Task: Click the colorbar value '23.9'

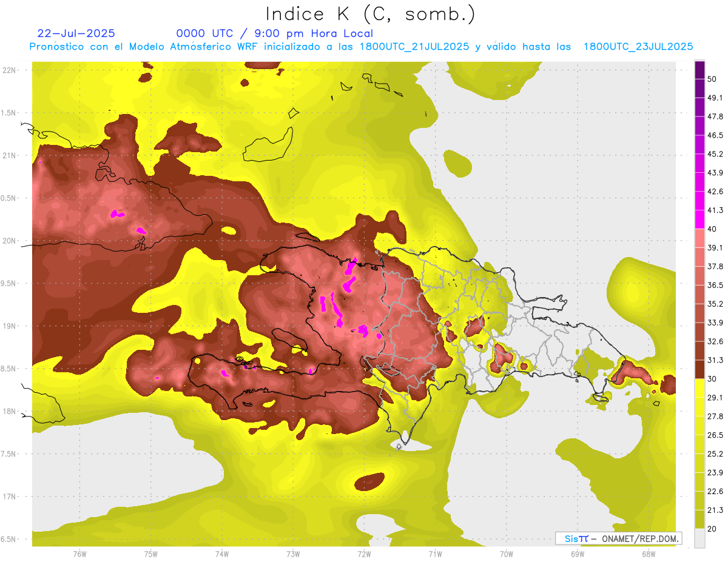Action: [x=715, y=472]
